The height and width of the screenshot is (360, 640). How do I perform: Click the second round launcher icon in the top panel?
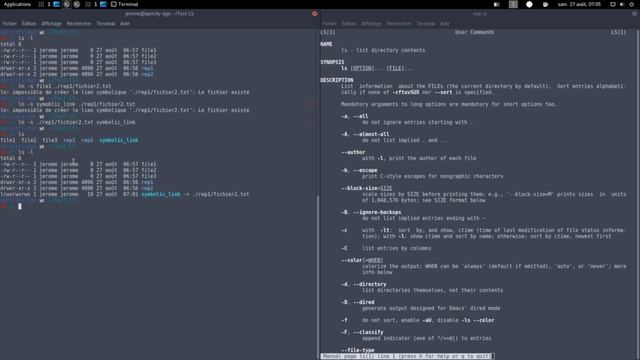point(76,4)
